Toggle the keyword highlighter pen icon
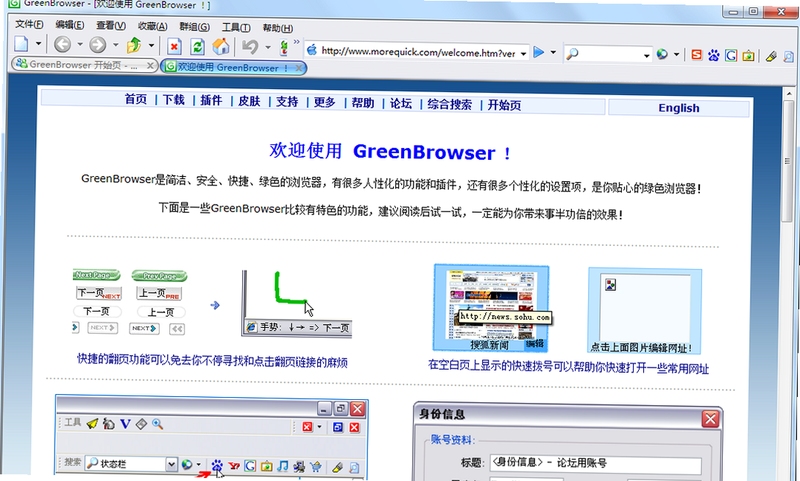Screen dimensions: 800x481 (x=771, y=56)
